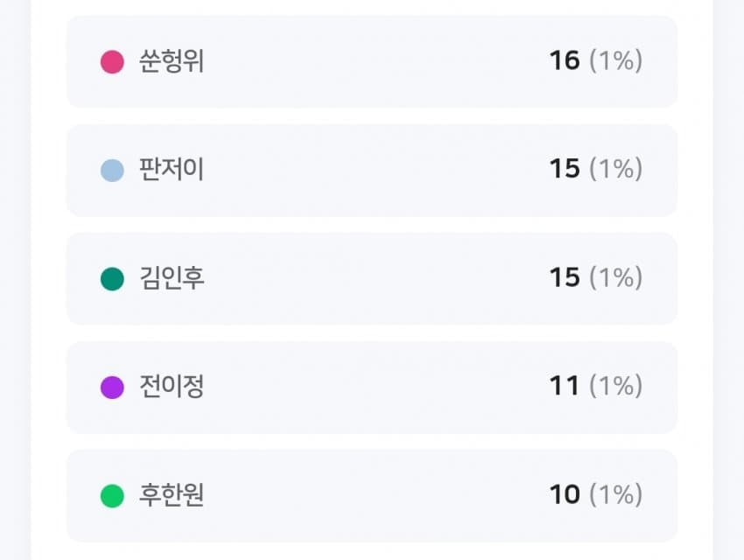Click the pink dot beside 쑨헝위
The height and width of the screenshot is (560, 744).
pyautogui.click(x=112, y=62)
